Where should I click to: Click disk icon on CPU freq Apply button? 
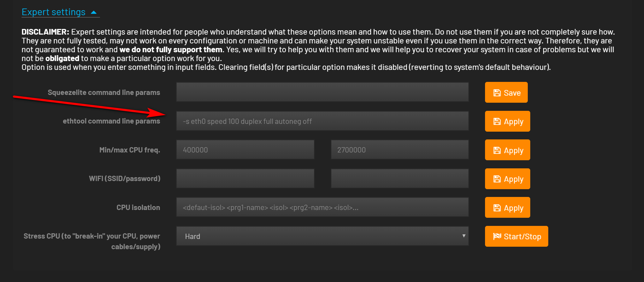497,150
